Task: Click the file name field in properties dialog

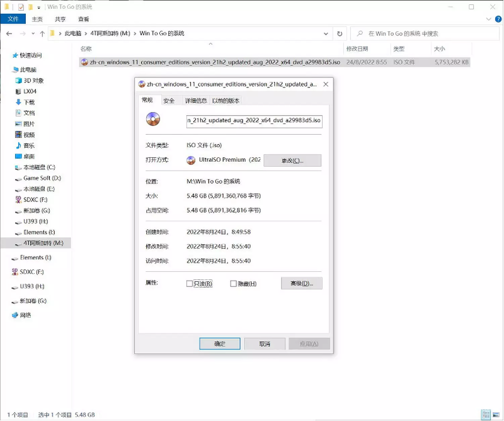Action: point(255,121)
